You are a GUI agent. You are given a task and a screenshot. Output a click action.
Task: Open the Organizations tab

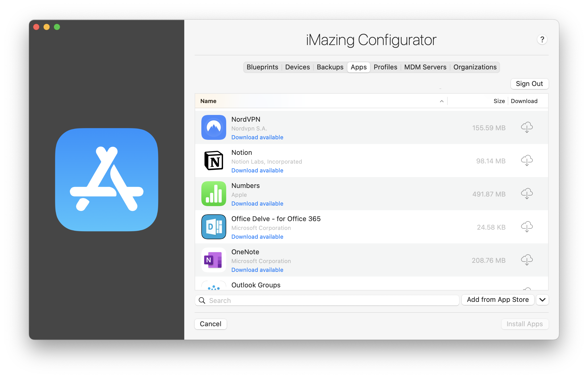pos(475,67)
